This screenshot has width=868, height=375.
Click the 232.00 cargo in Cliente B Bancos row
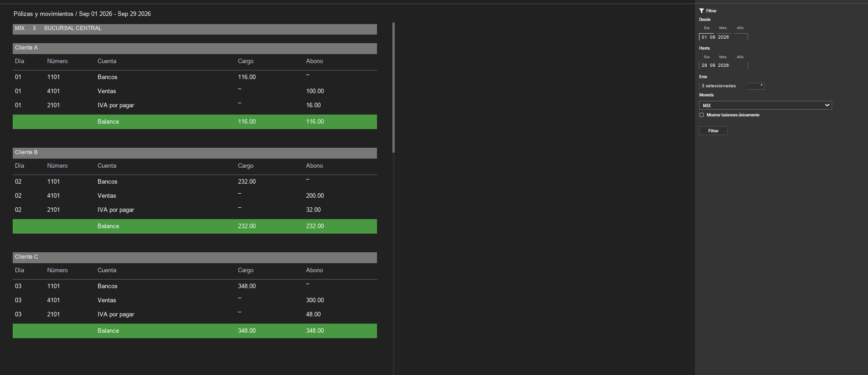247,182
